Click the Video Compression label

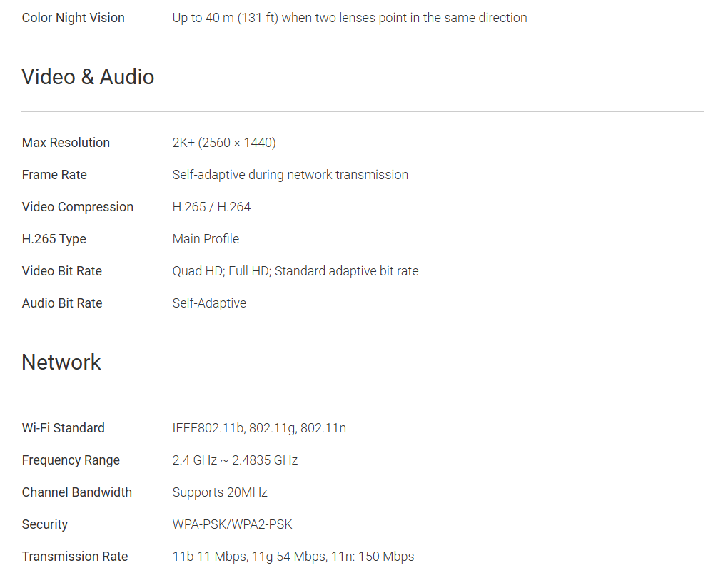[x=77, y=207]
